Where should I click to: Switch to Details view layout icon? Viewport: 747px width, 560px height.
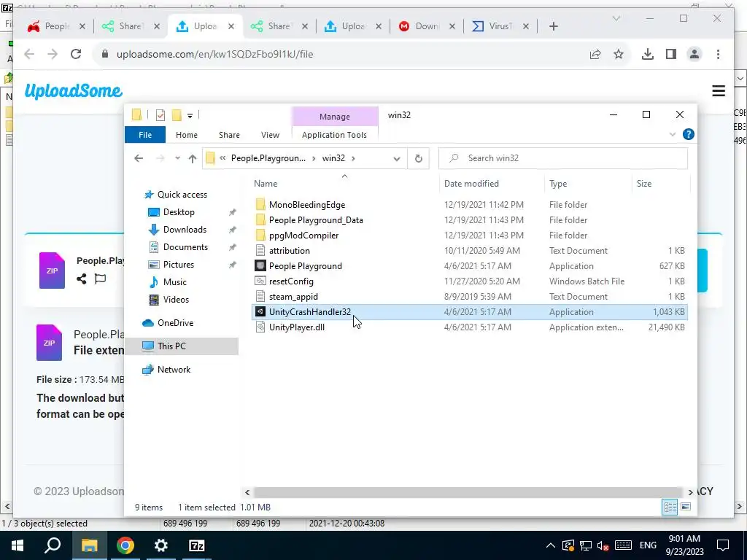point(670,507)
